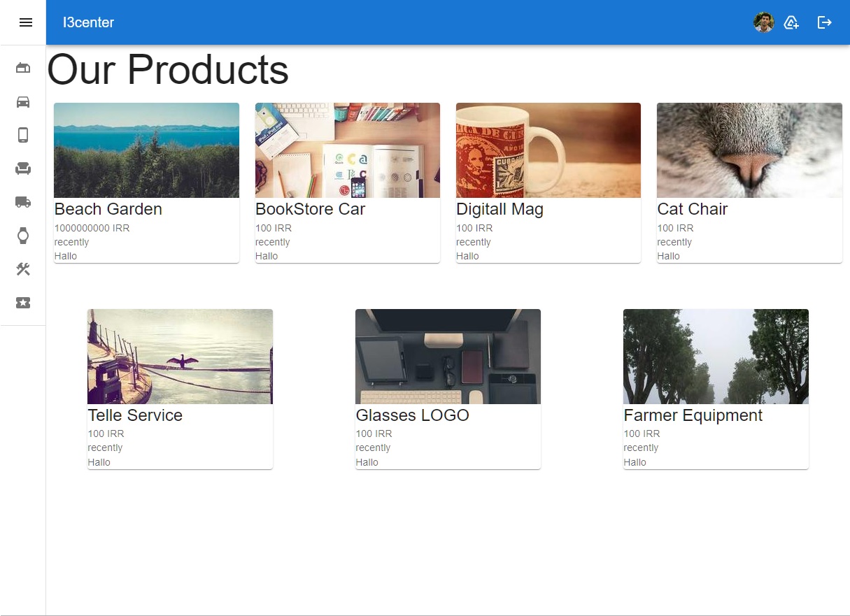
Task: Open the mobile phone category
Action: 23,135
